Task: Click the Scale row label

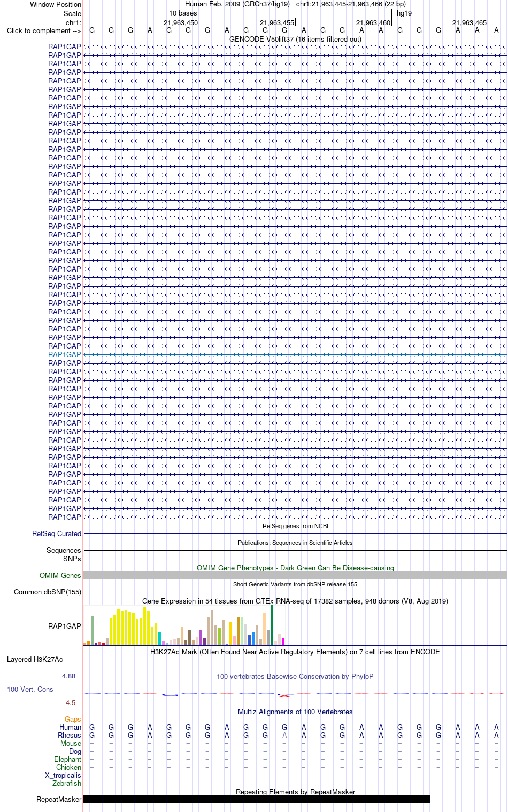Action: pos(72,13)
